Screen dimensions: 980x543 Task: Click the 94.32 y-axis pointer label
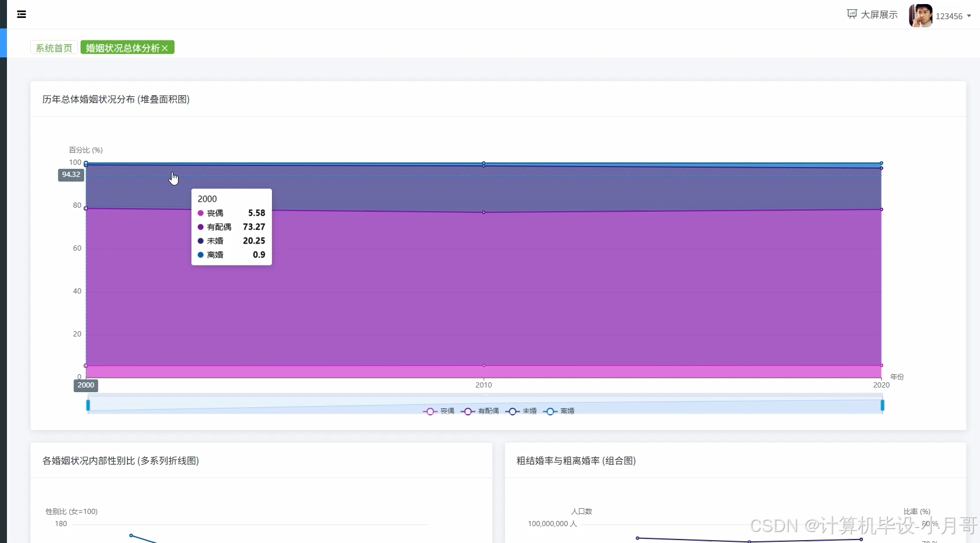click(71, 175)
